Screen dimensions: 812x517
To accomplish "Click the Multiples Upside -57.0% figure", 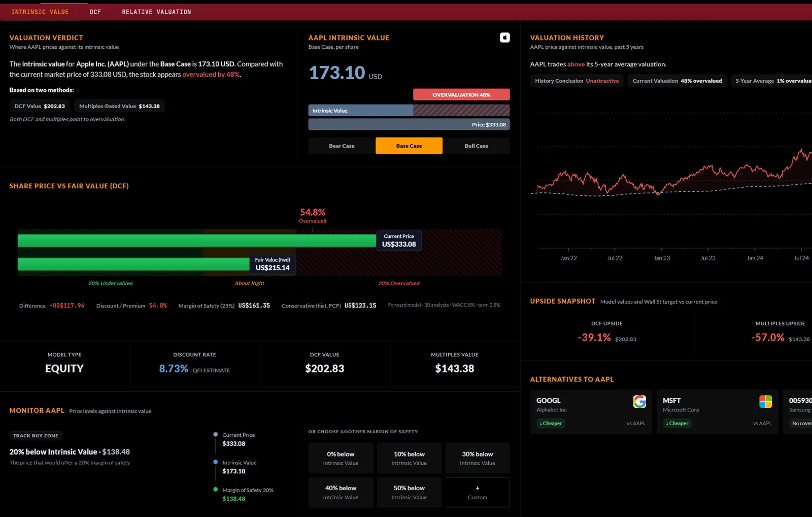I will pyautogui.click(x=768, y=337).
